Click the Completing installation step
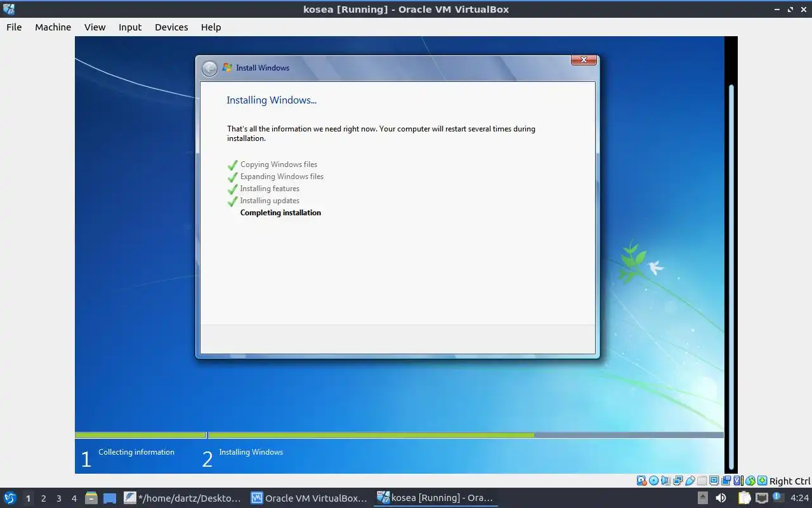 tap(280, 213)
